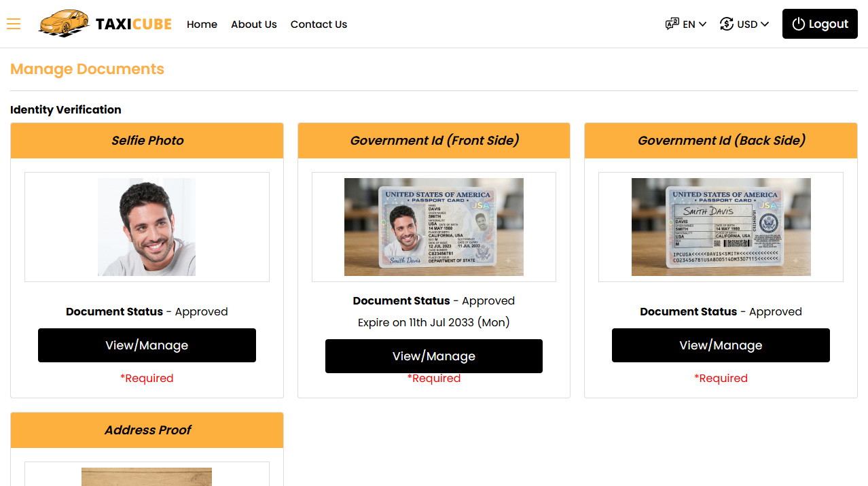The image size is (868, 486).
Task: Open the passport card front image
Action: pos(434,227)
